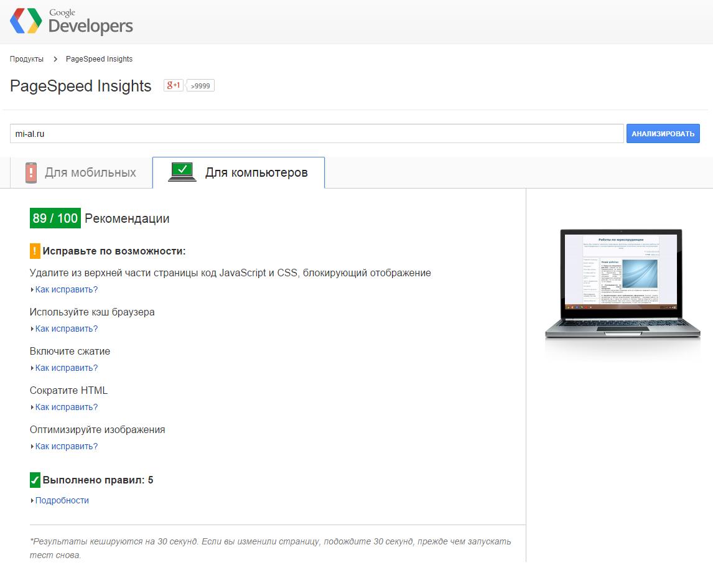The height and width of the screenshot is (588, 713).
Task: Click the green laptop checkmark icon
Action: click(182, 172)
